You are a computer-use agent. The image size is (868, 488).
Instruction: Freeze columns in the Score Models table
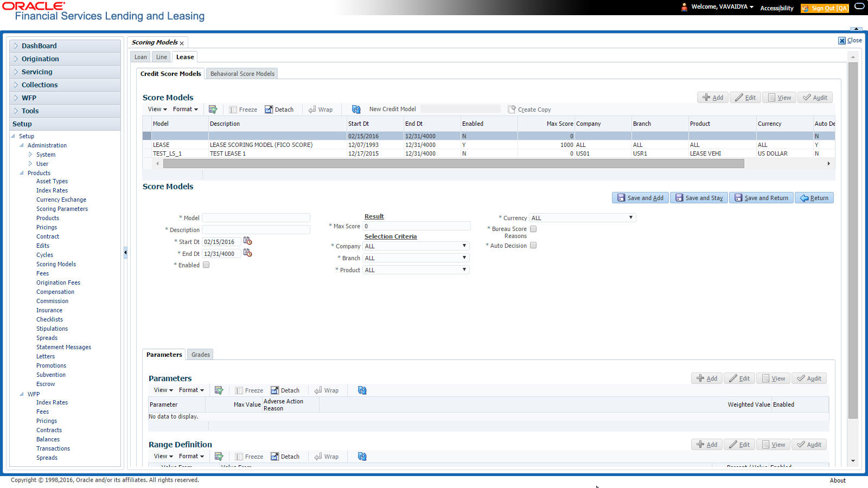pyautogui.click(x=243, y=110)
